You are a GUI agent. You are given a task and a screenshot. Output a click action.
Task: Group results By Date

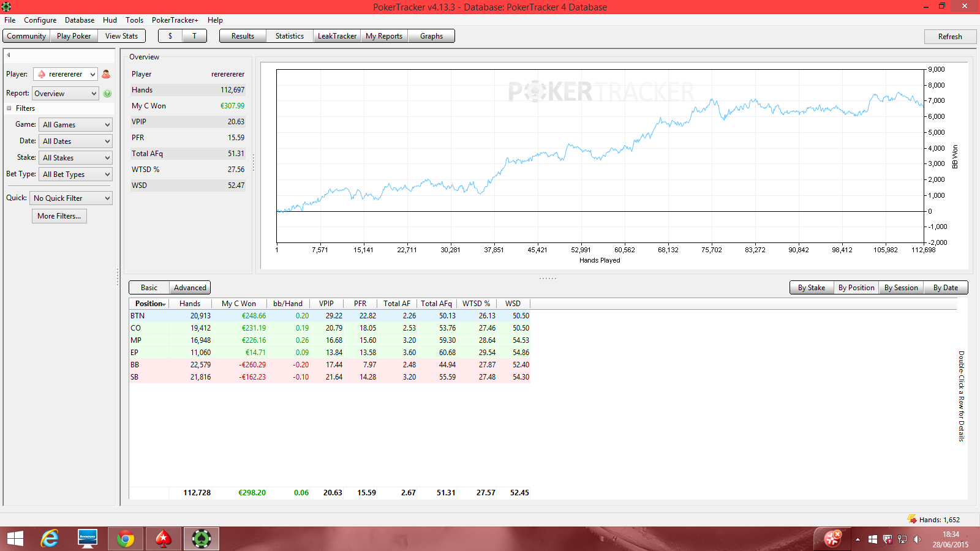click(946, 288)
